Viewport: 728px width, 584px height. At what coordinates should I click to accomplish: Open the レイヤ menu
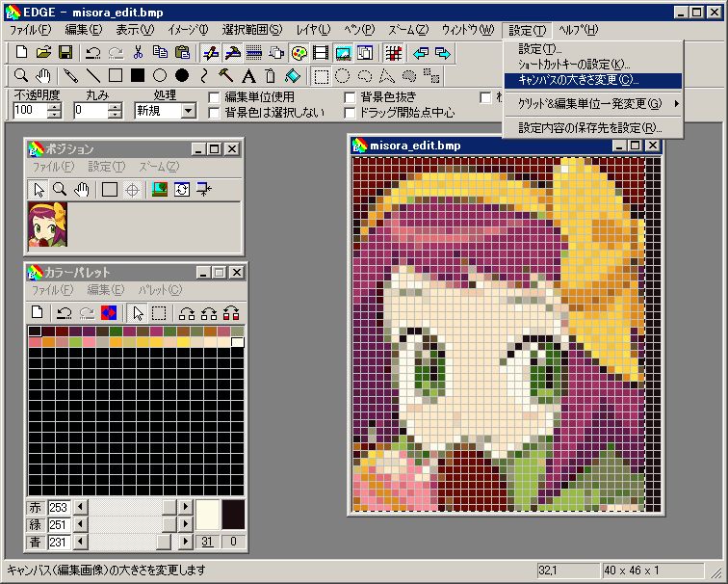coord(313,30)
